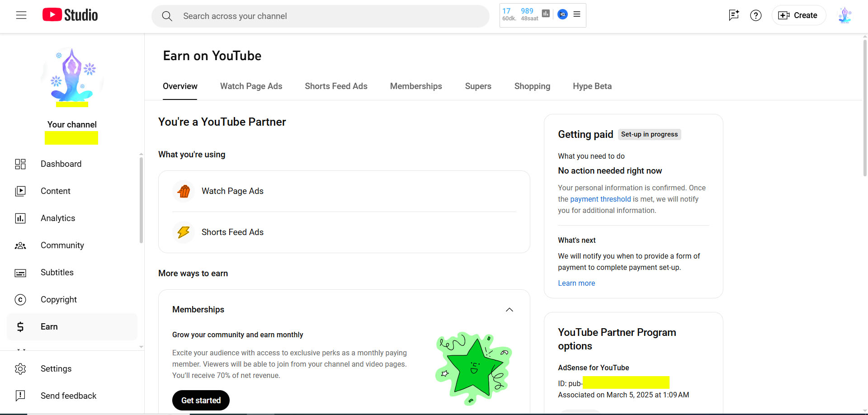Screen dimensions: 868x415
Task: Click the 'AdSense for YouTube' label
Action: coord(593,368)
